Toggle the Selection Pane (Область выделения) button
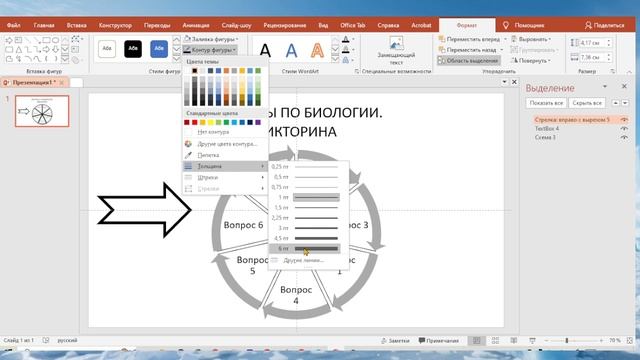Viewport: 640px width, 360px height. pyautogui.click(x=469, y=60)
